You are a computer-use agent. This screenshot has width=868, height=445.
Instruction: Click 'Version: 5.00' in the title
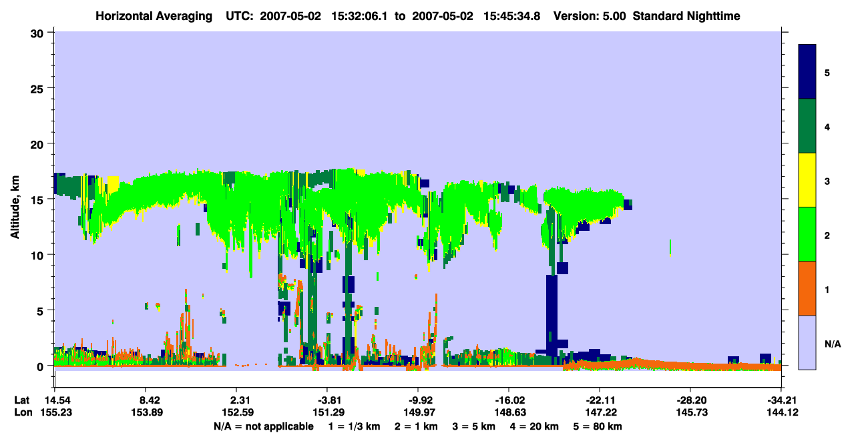coord(590,16)
